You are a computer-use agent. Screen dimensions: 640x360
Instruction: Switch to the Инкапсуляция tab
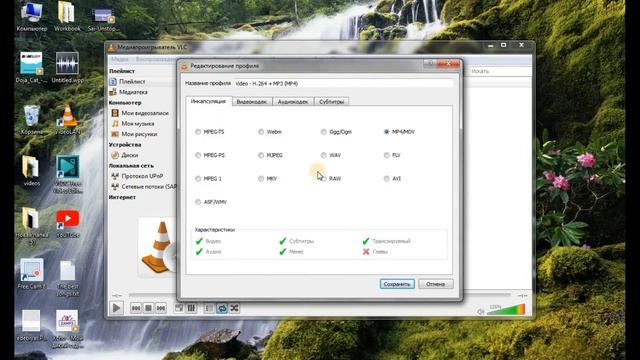(208, 101)
